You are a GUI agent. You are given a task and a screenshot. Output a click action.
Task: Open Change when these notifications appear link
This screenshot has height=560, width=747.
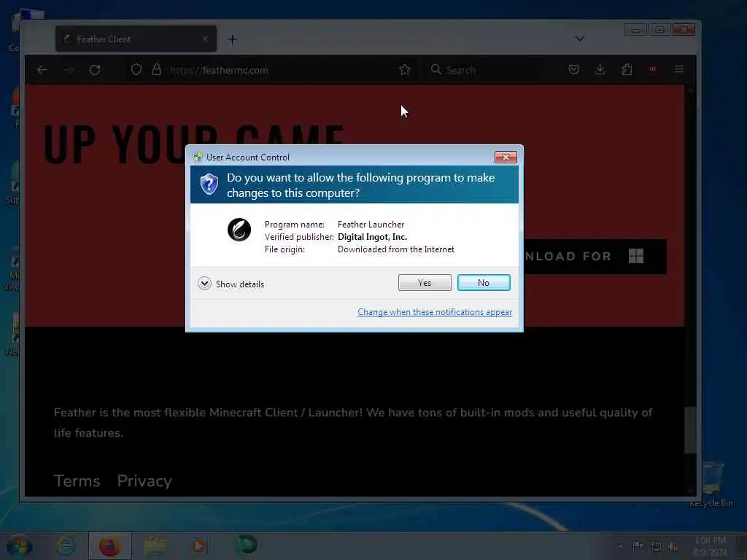pos(435,312)
